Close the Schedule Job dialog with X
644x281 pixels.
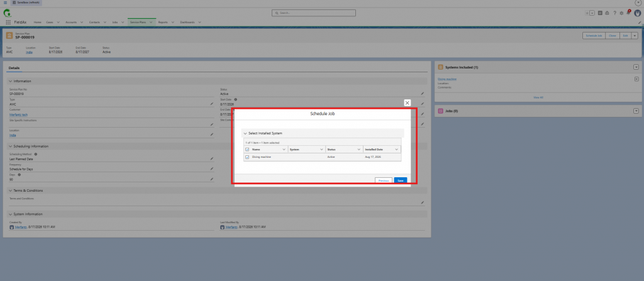pyautogui.click(x=407, y=102)
